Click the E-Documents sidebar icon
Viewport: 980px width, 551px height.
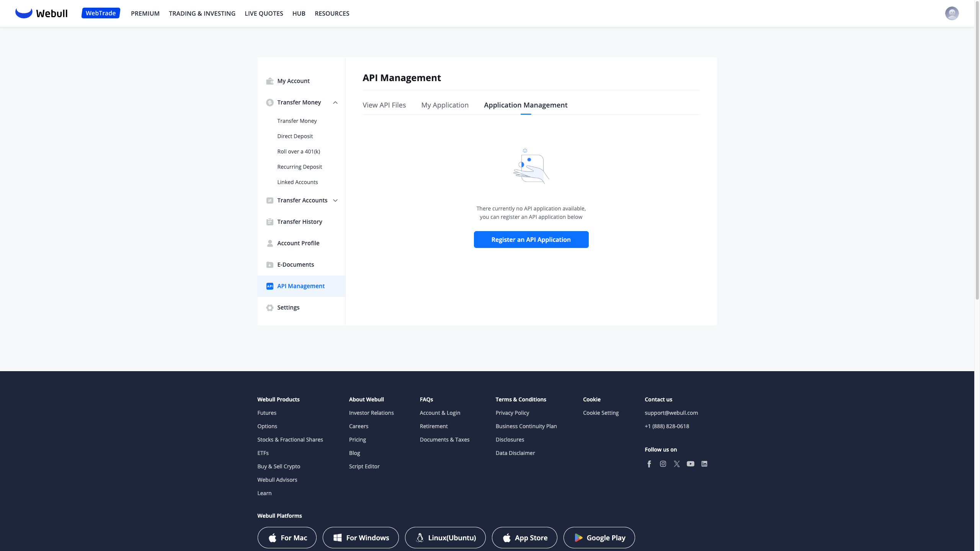point(270,265)
